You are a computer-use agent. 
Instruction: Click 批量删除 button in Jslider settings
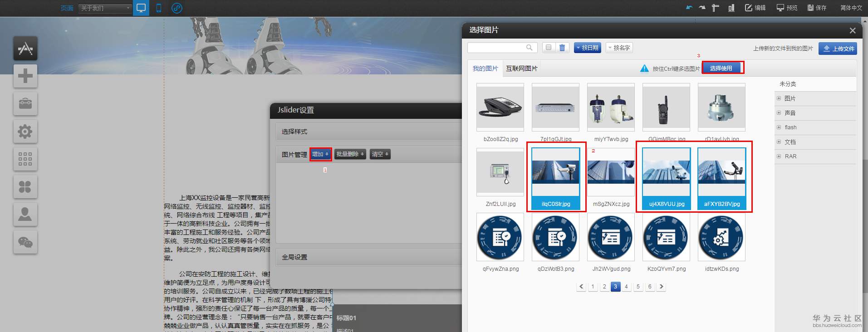coord(350,154)
